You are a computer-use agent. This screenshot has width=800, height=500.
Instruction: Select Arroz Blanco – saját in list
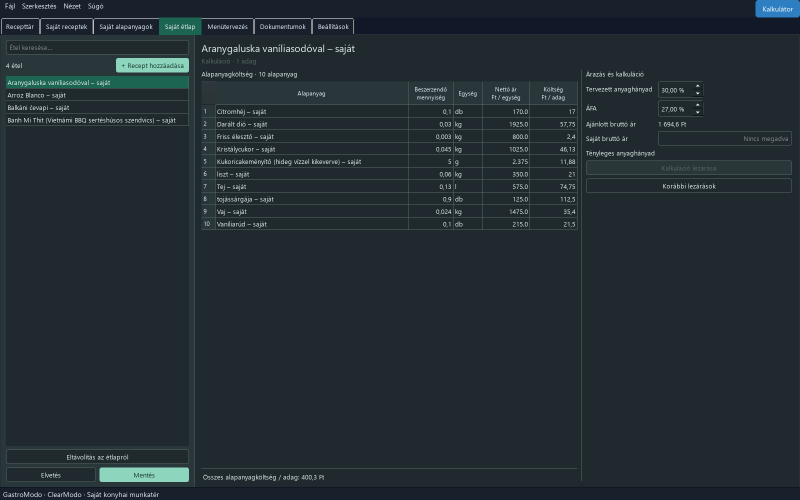[97, 95]
